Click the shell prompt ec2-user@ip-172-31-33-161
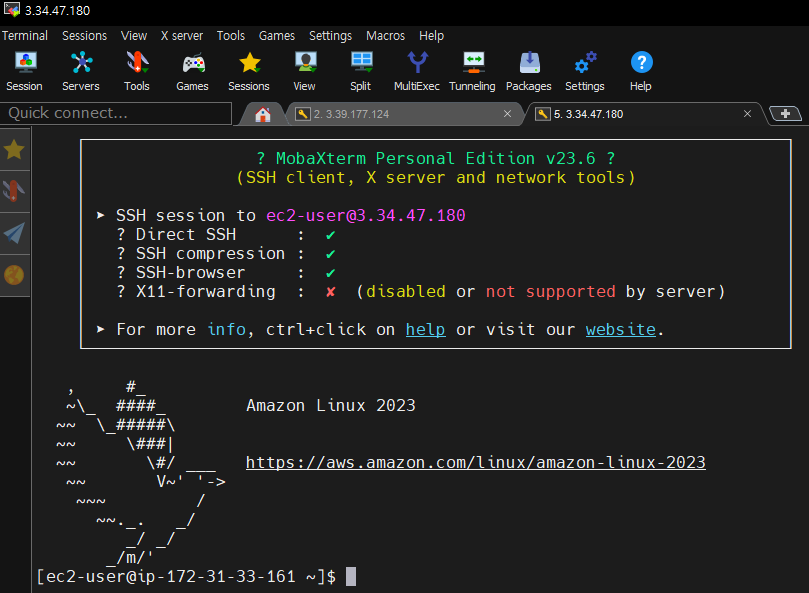809x593 pixels. (x=186, y=576)
